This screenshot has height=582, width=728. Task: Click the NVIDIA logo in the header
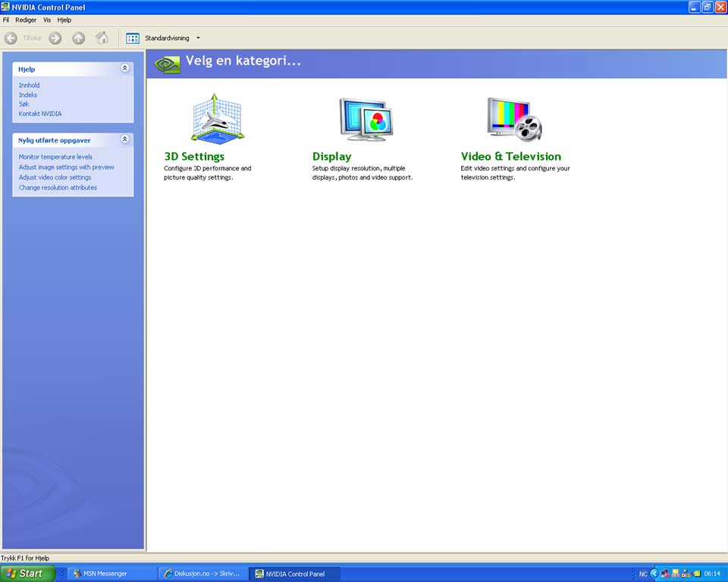[x=167, y=64]
